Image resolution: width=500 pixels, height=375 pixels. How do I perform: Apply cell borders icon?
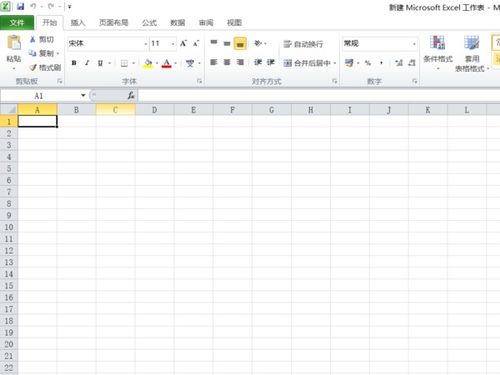(124, 63)
